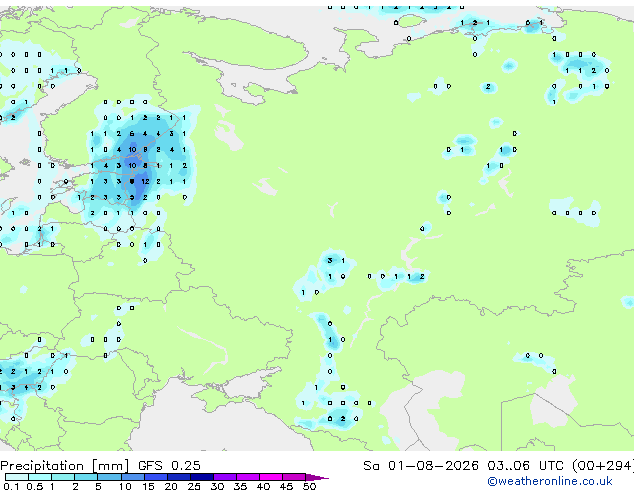Click the '(00+294' forecast offset text
This screenshot has width=634, height=490.
coord(602,466)
